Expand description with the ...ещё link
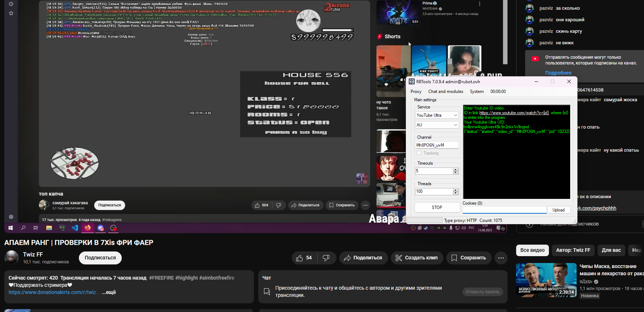The image size is (644, 312). tap(109, 292)
